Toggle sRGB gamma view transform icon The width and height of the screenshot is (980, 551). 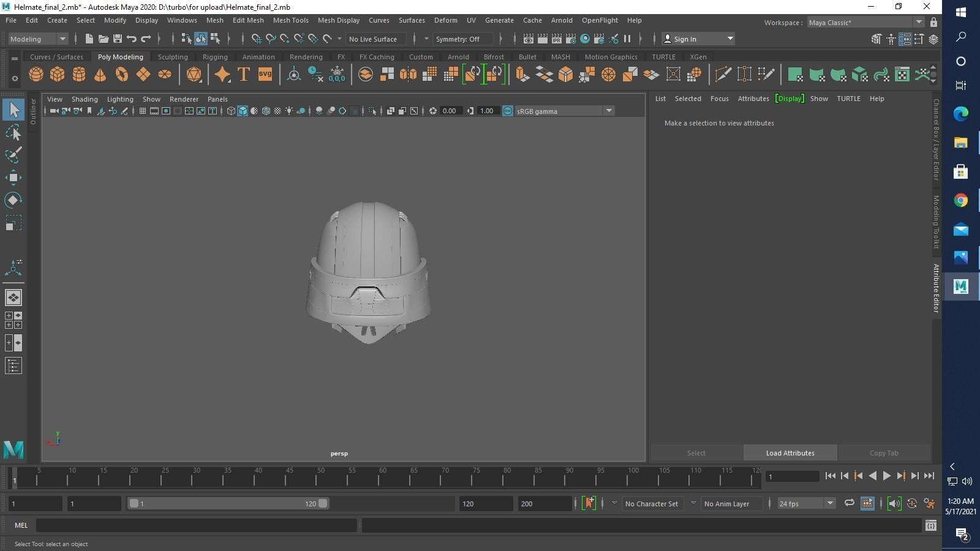pos(507,111)
